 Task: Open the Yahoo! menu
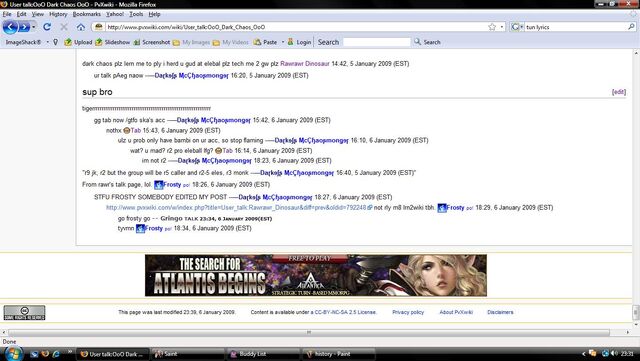click(x=115, y=14)
